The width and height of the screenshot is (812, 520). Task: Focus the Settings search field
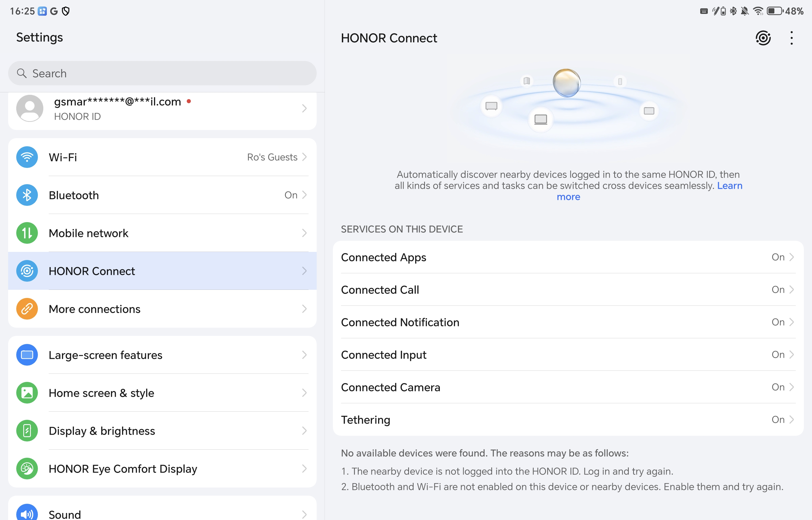[162, 73]
